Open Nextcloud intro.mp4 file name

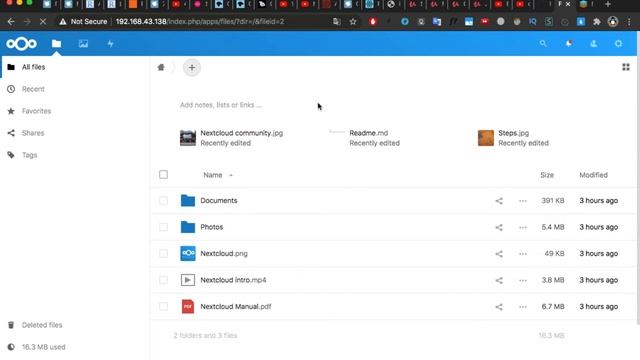coord(233,280)
